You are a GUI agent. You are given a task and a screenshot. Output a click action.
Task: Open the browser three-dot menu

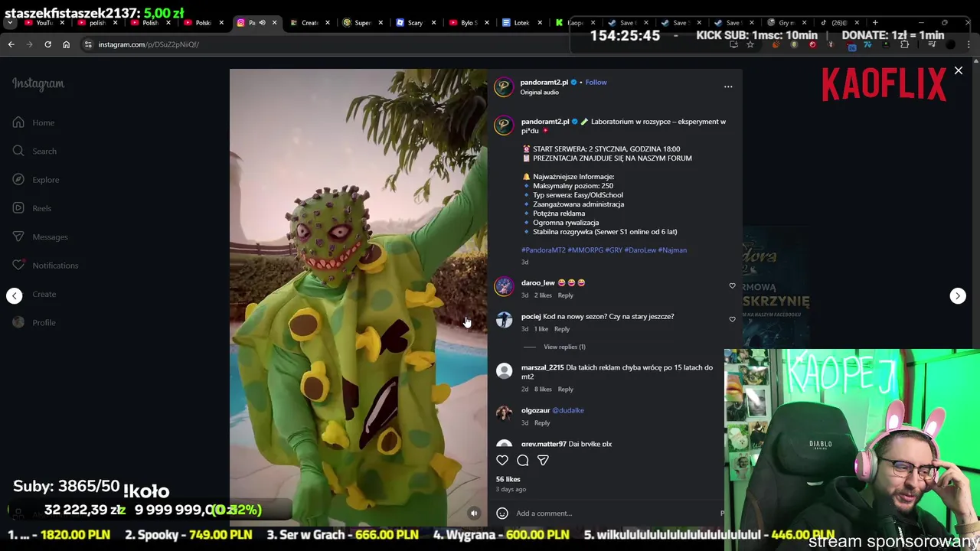click(x=969, y=44)
